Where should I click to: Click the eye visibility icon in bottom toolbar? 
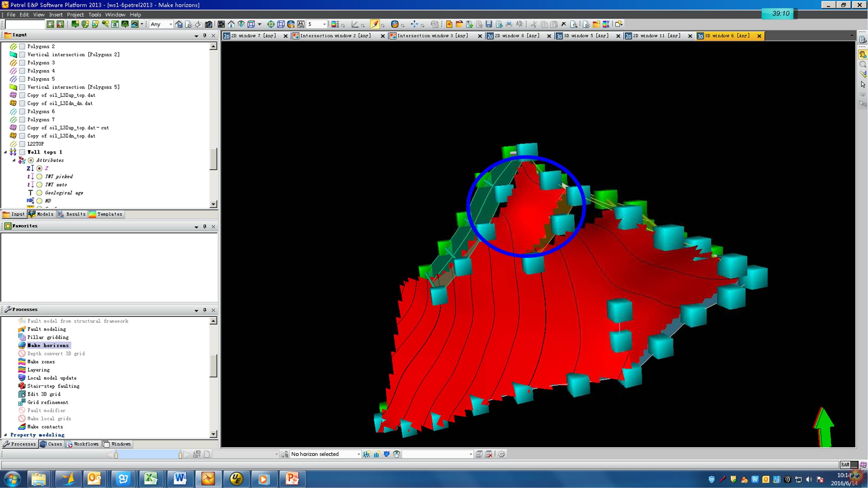point(397,454)
